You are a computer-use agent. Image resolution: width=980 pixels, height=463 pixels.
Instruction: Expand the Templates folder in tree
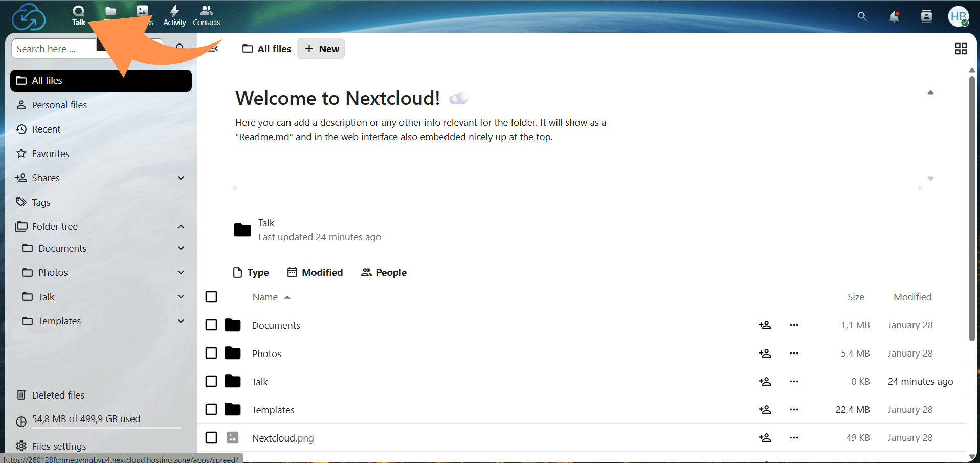(181, 321)
